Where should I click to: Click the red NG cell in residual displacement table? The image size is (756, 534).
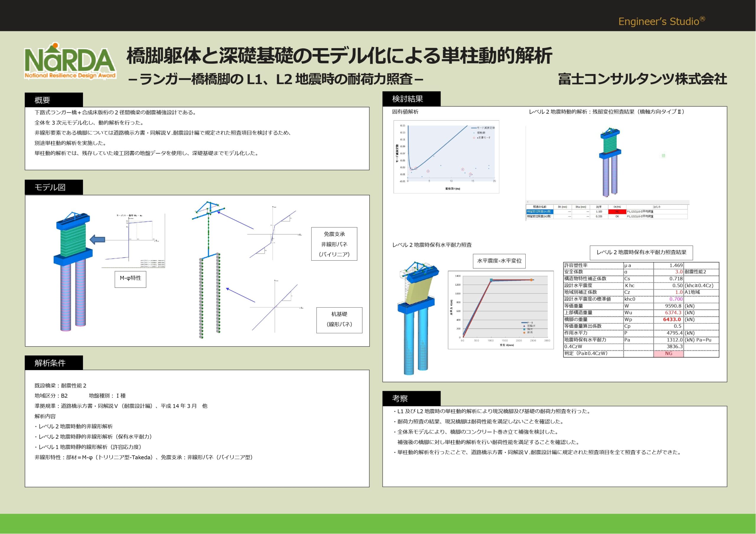click(x=617, y=212)
